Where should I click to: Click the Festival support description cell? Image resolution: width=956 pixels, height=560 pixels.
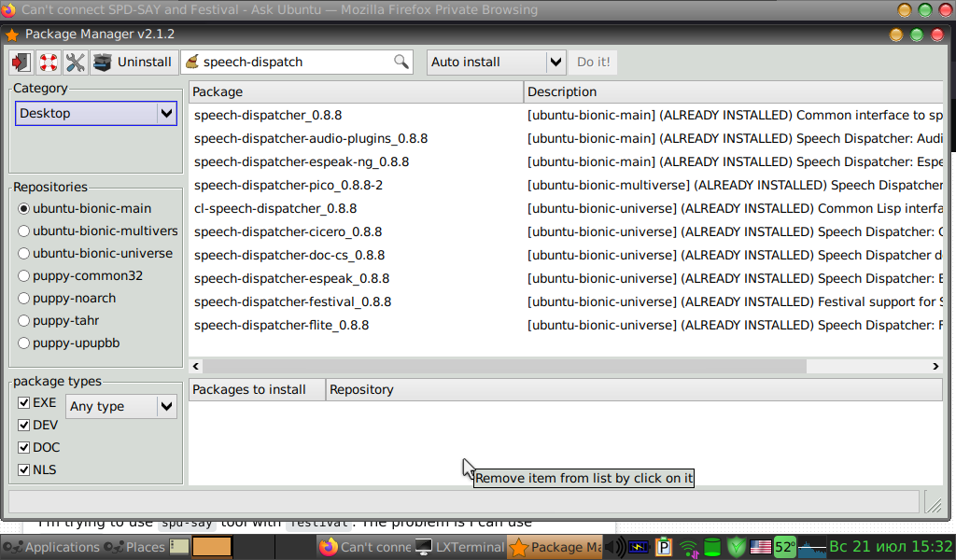tap(735, 302)
